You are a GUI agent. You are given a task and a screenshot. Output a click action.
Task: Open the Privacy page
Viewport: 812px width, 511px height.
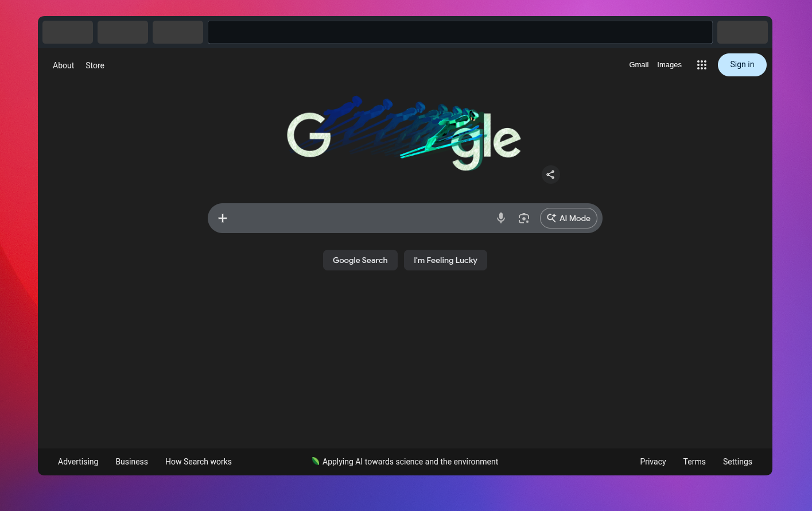point(652,462)
